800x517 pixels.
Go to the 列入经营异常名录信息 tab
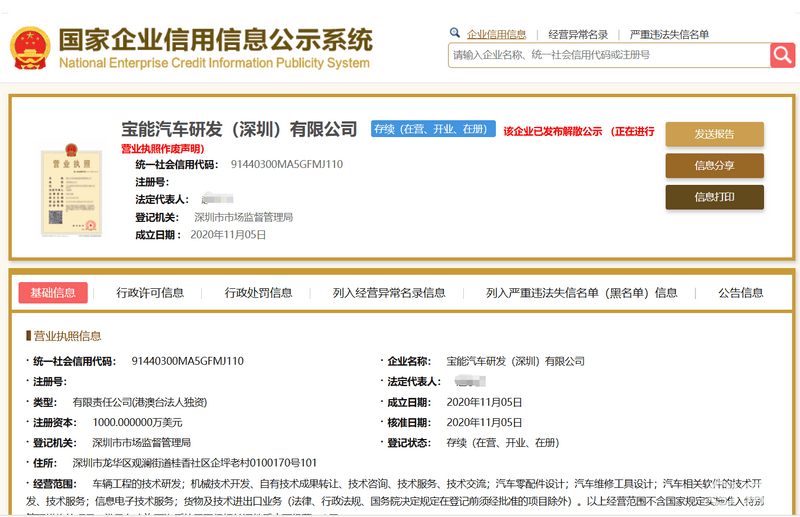pyautogui.click(x=389, y=293)
